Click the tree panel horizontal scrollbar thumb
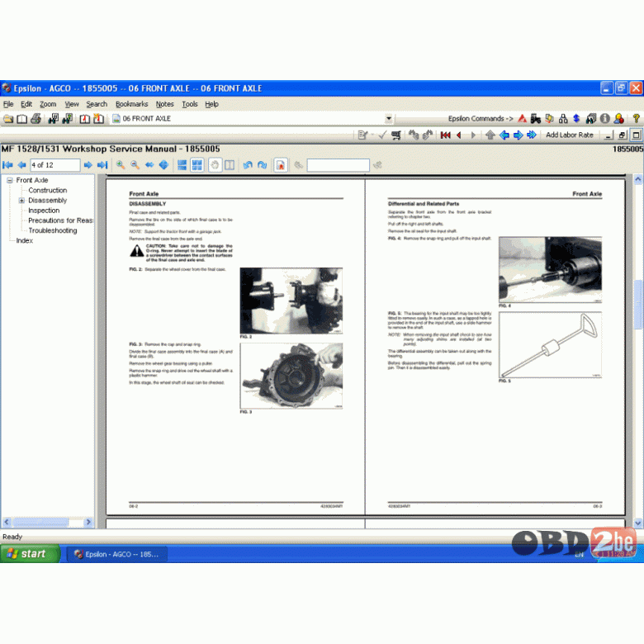This screenshot has width=644, height=644. click(40, 523)
